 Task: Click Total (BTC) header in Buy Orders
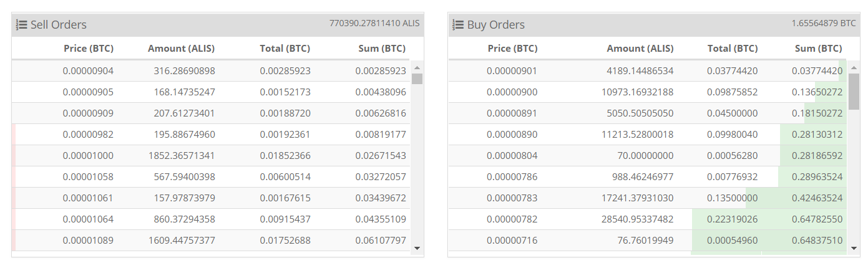point(733,49)
